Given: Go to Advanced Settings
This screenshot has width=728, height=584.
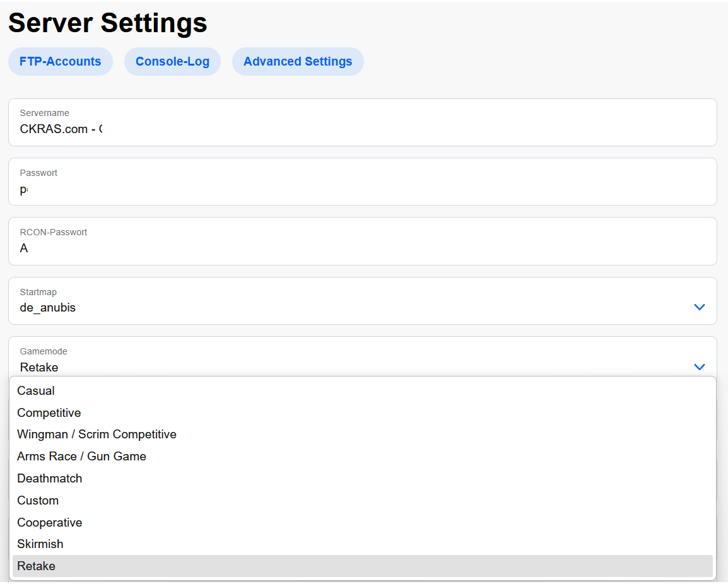Looking at the screenshot, I should point(298,61).
